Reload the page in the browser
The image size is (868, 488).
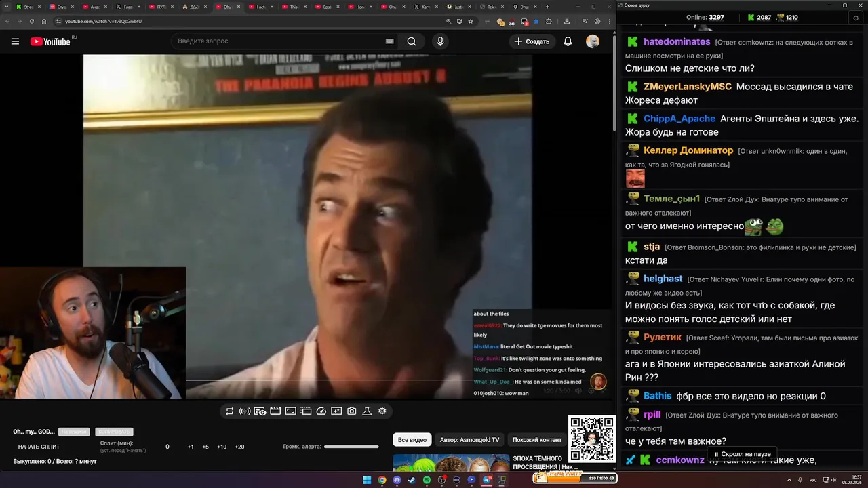(x=32, y=21)
